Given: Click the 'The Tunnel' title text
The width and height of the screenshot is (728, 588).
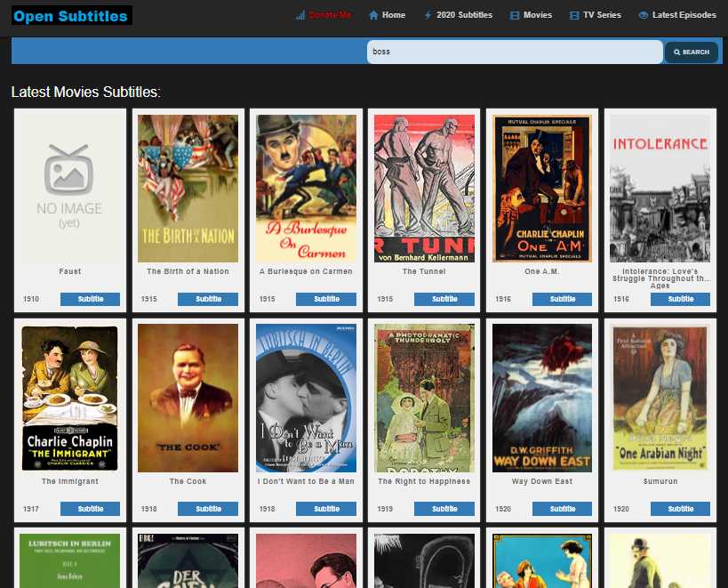Looking at the screenshot, I should [x=424, y=271].
